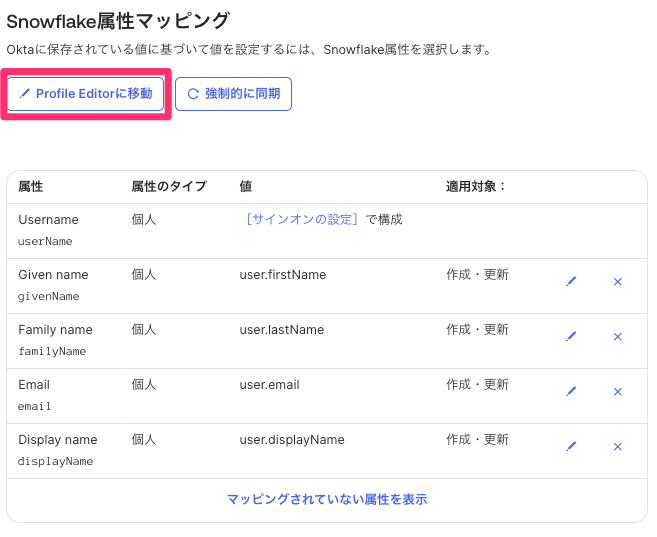Click the Username attribute row label
The image size is (657, 537).
point(48,219)
